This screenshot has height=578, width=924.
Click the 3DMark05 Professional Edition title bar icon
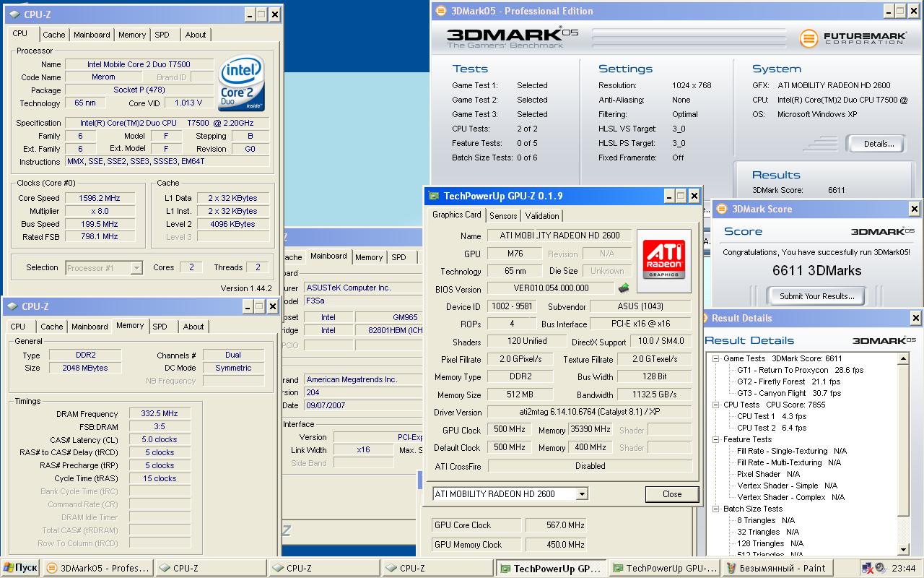click(441, 11)
